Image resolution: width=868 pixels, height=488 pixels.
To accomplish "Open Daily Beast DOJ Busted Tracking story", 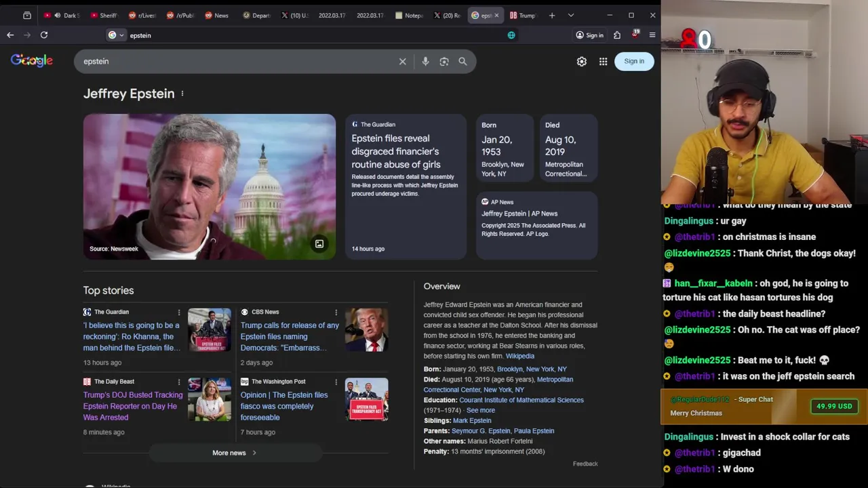I will point(133,406).
